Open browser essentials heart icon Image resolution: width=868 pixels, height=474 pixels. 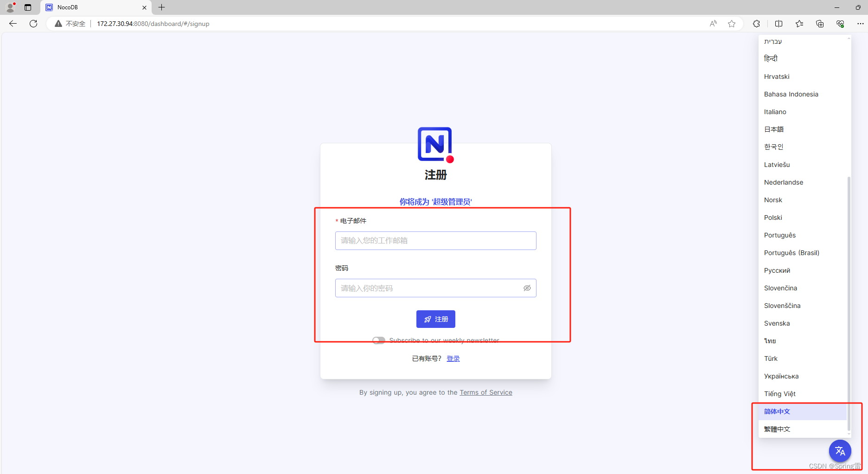[x=840, y=24]
